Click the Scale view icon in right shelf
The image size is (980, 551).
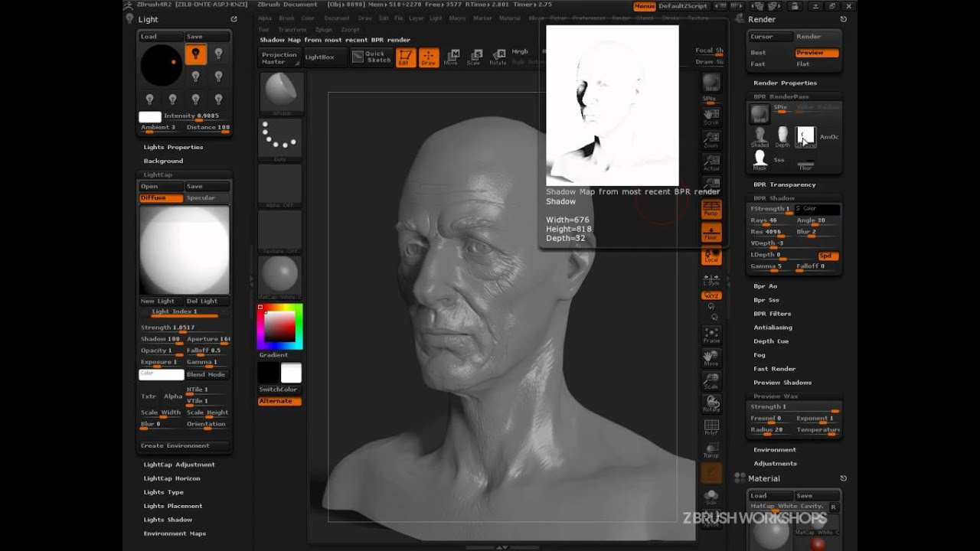pos(711,380)
